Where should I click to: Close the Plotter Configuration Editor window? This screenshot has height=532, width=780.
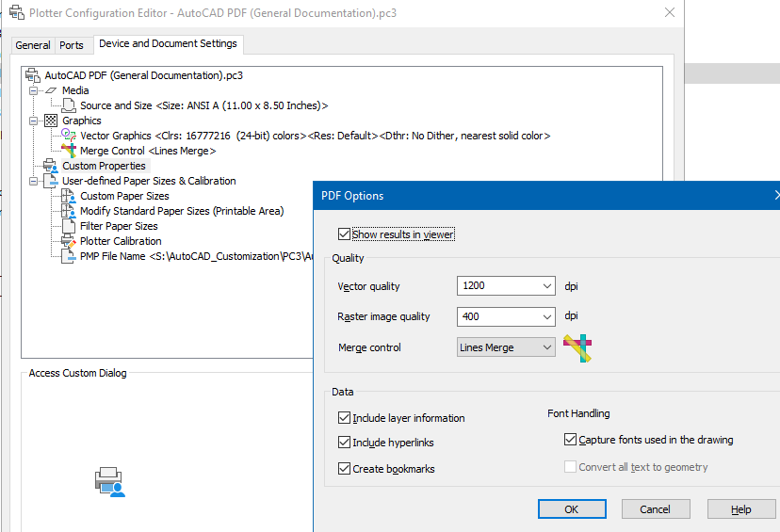click(670, 12)
